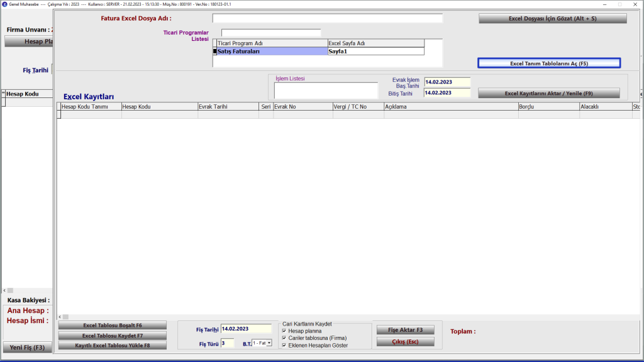This screenshot has height=362, width=644.
Task: Click Excel Kayıtlarını Aktar / Yenile button
Action: (x=548, y=93)
